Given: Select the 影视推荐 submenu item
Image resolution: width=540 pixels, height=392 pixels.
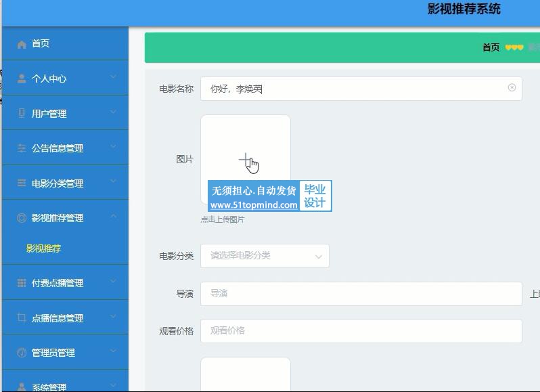Looking at the screenshot, I should (x=43, y=248).
